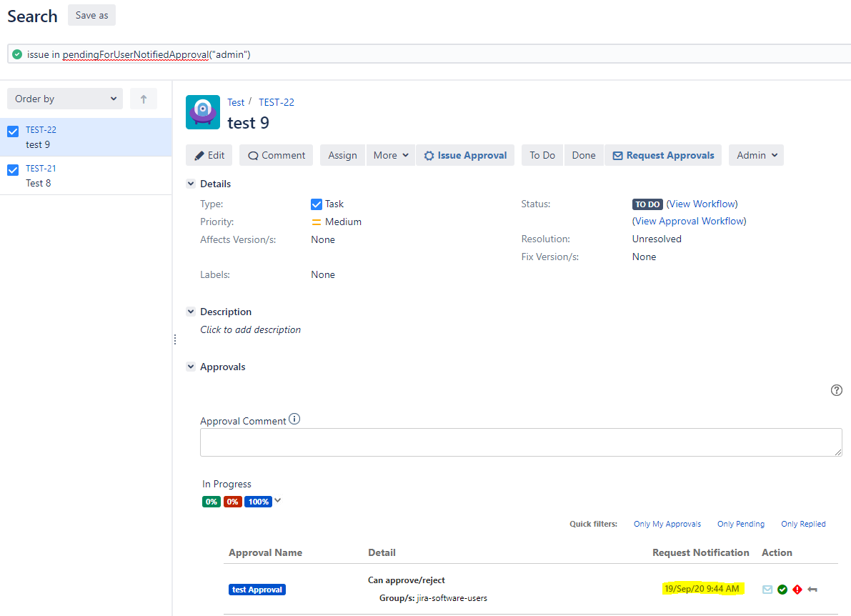This screenshot has height=616, width=851.
Task: Click into the Approval Comment text box
Action: click(x=520, y=442)
